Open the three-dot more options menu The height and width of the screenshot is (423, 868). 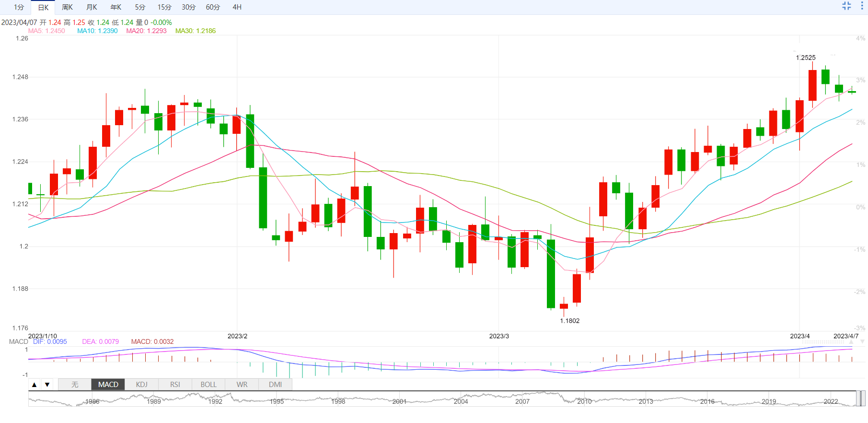(862, 6)
